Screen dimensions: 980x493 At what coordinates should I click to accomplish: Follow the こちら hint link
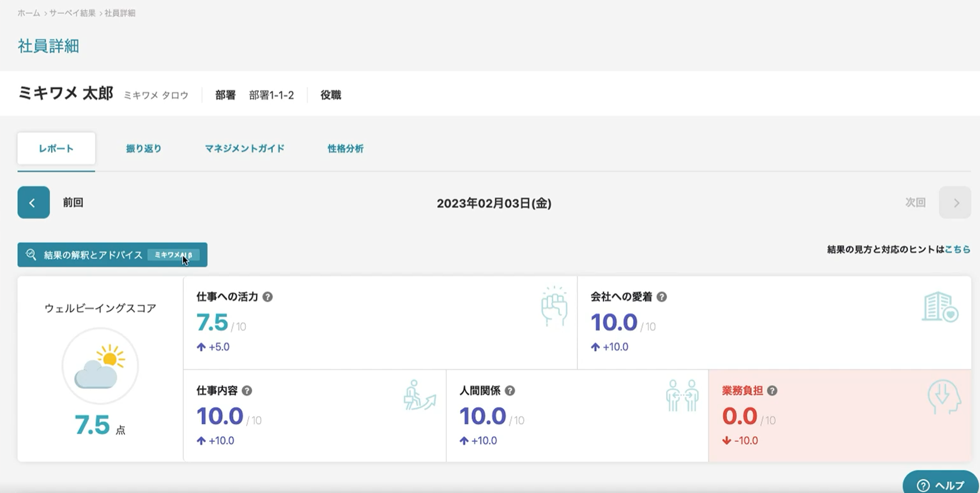pyautogui.click(x=958, y=250)
